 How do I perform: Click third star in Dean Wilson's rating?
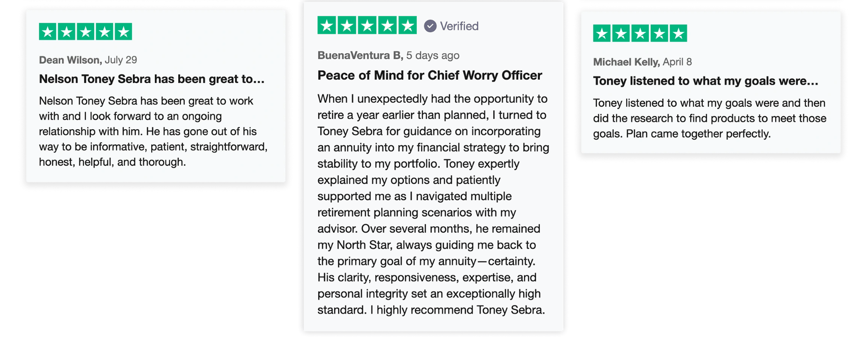click(85, 32)
